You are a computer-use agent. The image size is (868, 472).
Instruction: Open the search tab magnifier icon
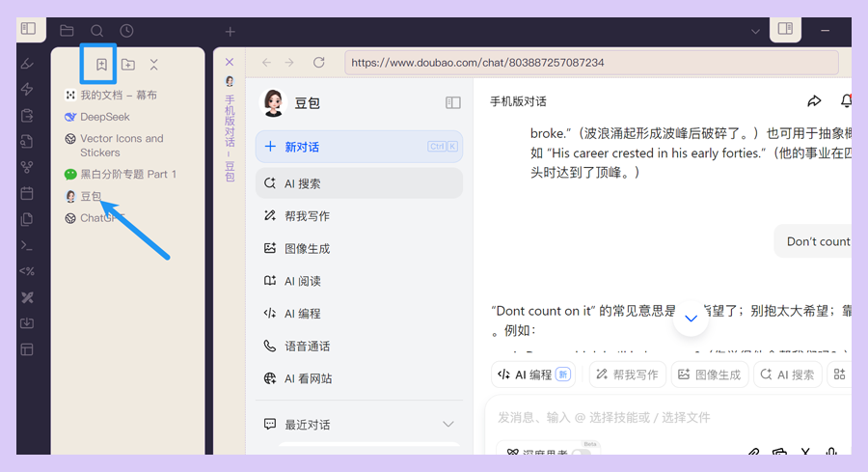coord(96,31)
